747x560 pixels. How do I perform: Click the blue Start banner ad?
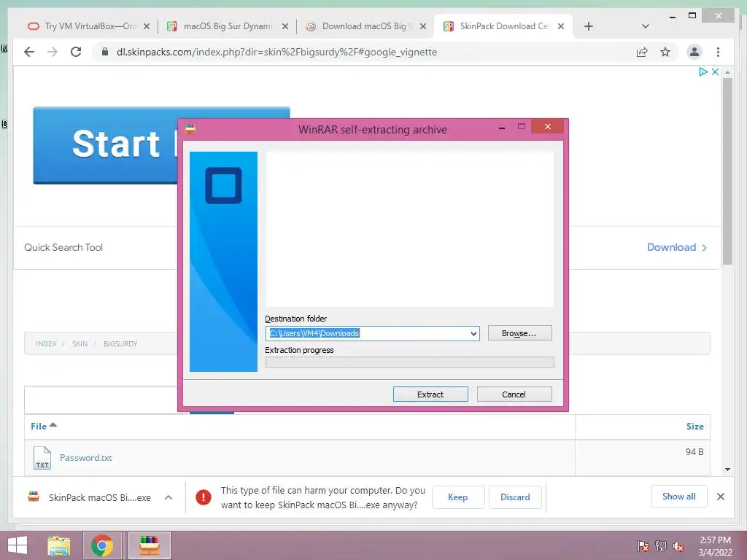coord(105,145)
